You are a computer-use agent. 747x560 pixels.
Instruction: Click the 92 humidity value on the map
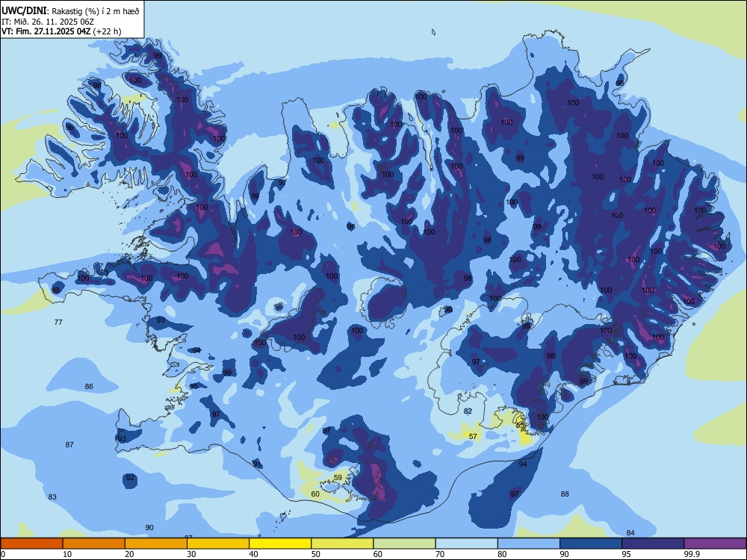[130, 478]
